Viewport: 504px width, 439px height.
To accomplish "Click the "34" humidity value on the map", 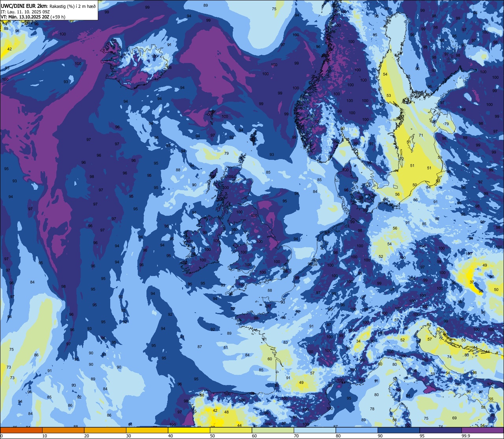I will pos(358,341).
